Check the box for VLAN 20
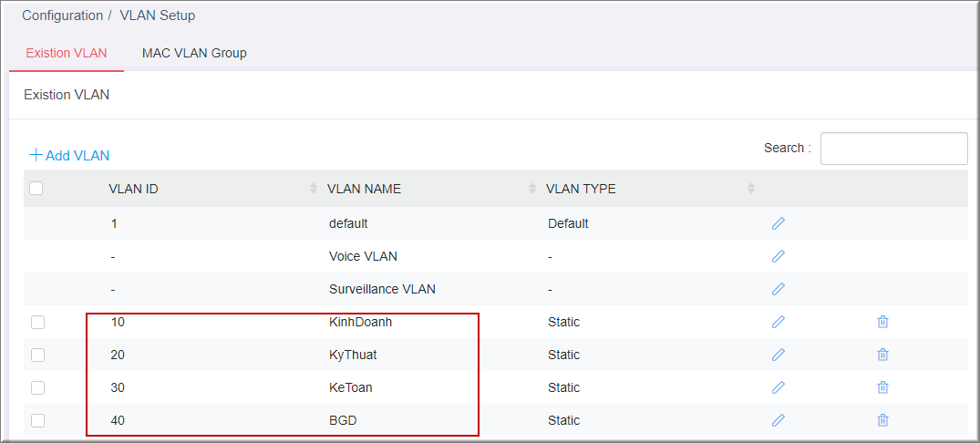The image size is (980, 443). (x=37, y=355)
